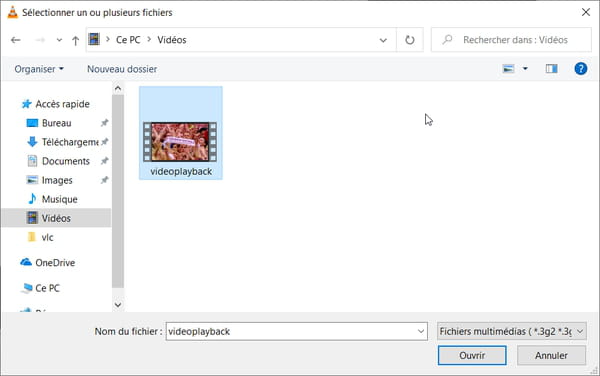Click the Ouvrir button

[472, 355]
